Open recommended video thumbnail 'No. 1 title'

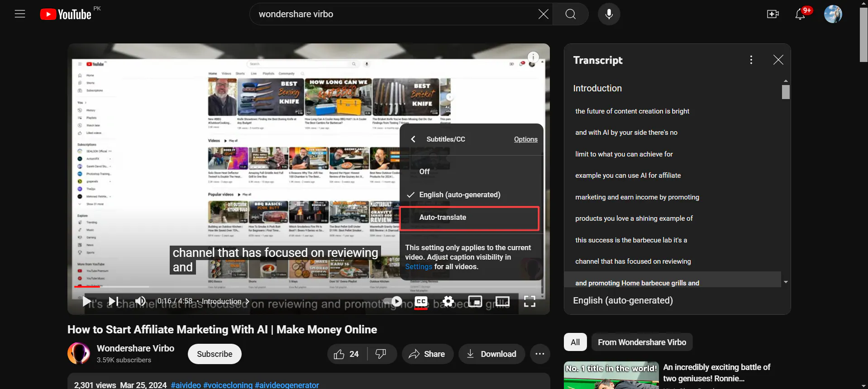click(x=611, y=375)
